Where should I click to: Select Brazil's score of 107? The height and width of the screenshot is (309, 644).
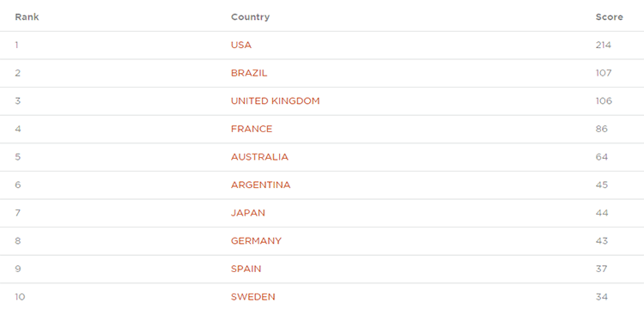tap(604, 73)
